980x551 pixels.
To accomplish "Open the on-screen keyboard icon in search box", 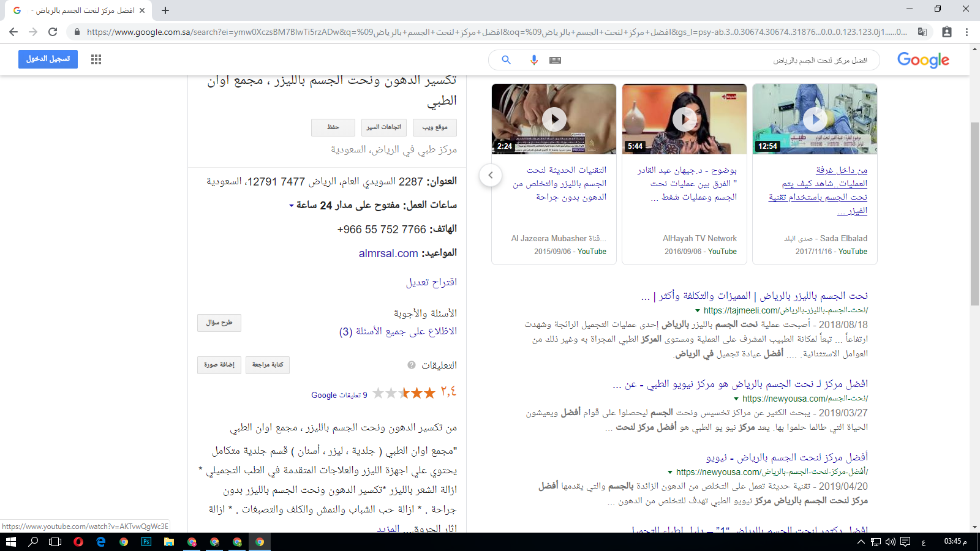I will 555,60.
